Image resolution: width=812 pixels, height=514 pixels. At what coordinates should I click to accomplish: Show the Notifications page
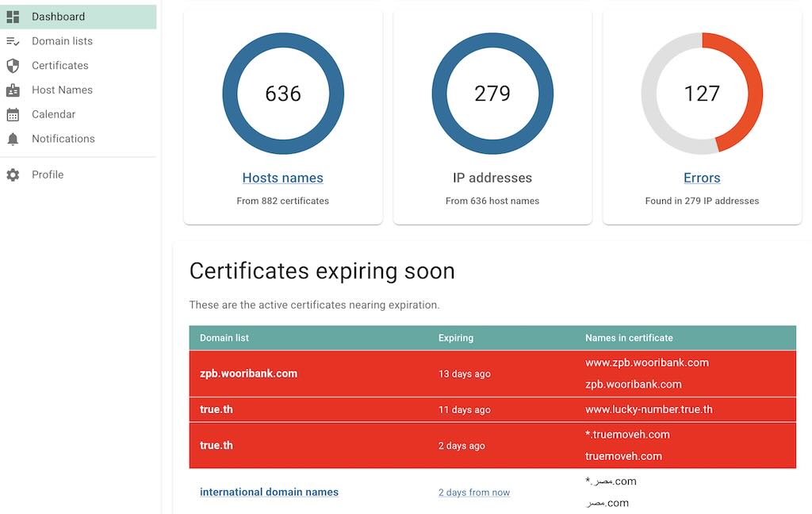click(79, 138)
